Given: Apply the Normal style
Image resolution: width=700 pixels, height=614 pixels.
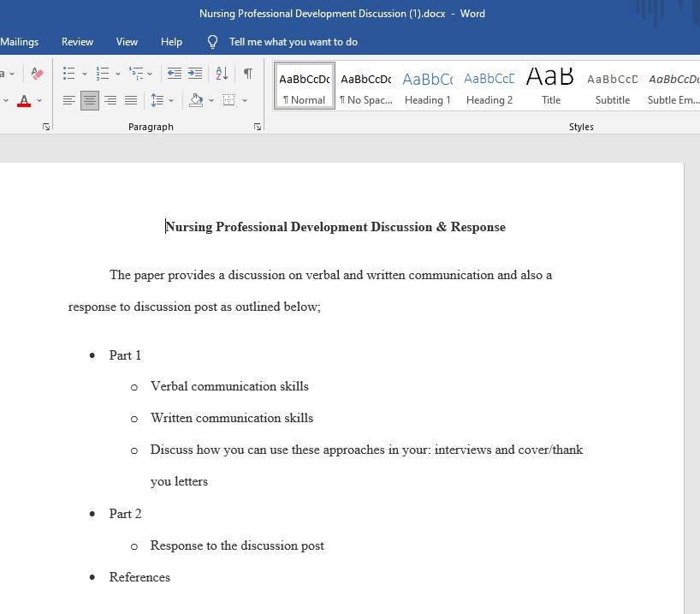Looking at the screenshot, I should (305, 86).
